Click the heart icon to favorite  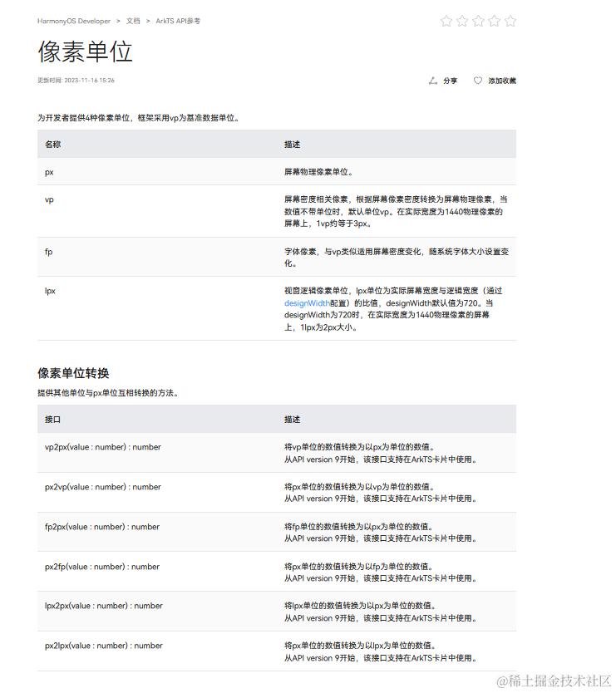click(478, 81)
